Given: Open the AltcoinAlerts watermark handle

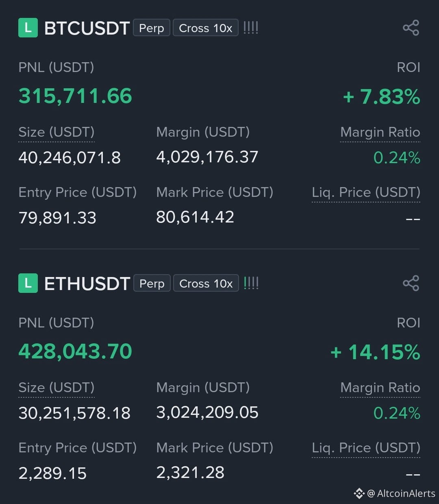Looking at the screenshot, I should [x=401, y=493].
